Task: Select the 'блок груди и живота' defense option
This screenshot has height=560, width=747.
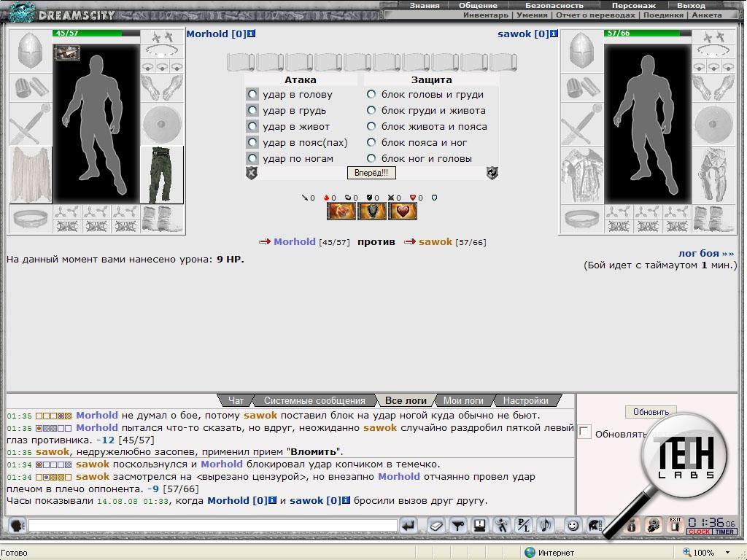Action: point(371,110)
